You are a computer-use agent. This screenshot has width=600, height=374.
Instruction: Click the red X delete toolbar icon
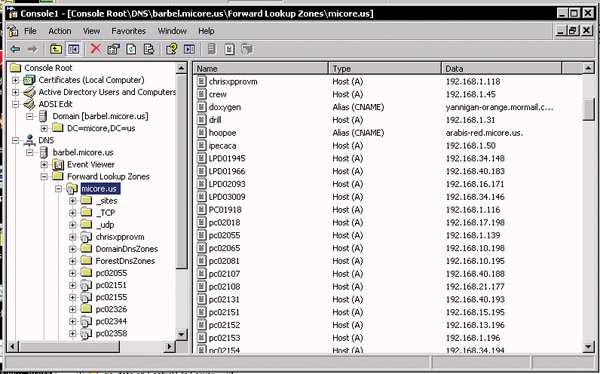[x=96, y=49]
